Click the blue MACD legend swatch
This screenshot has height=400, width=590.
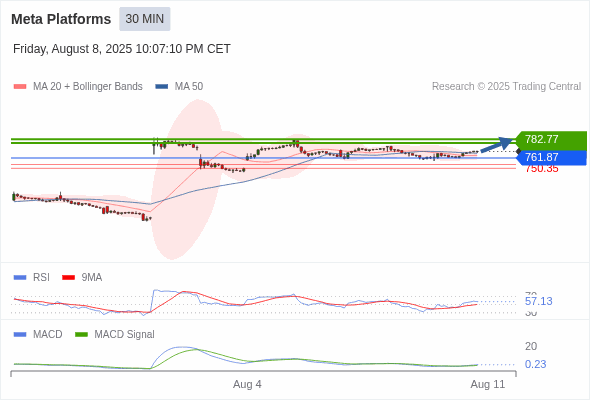(x=20, y=335)
